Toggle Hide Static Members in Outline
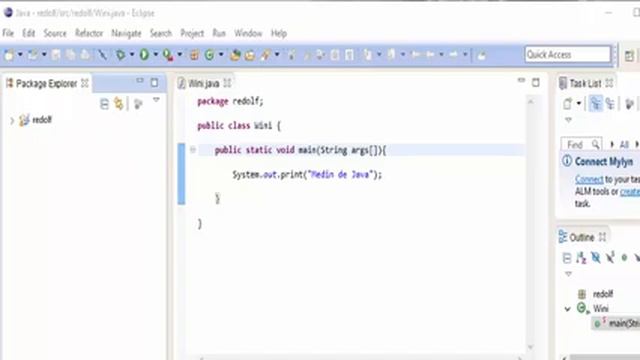Viewport: 640px width, 360px height. coord(610,258)
